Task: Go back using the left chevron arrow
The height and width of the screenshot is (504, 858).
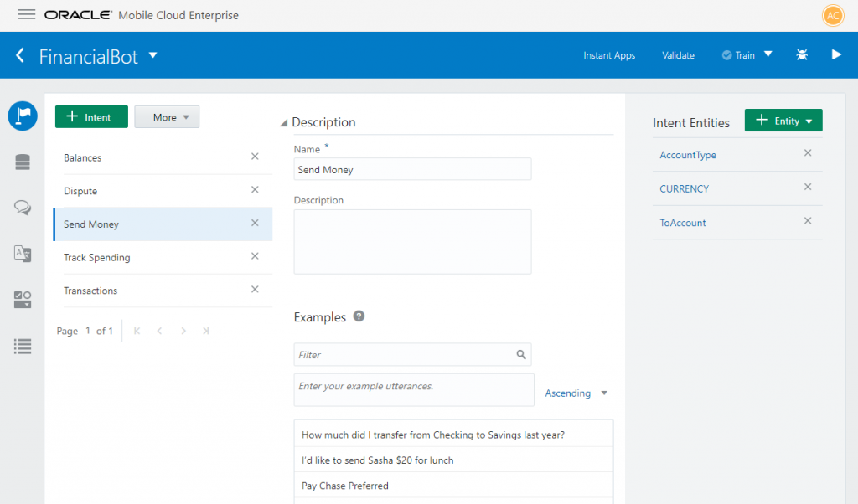Action: click(20, 55)
